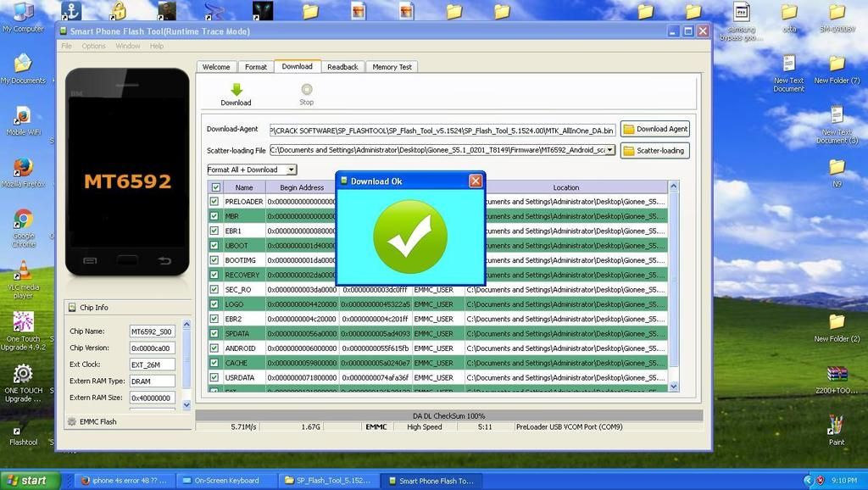Collapse the Chip Info panel header

[x=129, y=307]
